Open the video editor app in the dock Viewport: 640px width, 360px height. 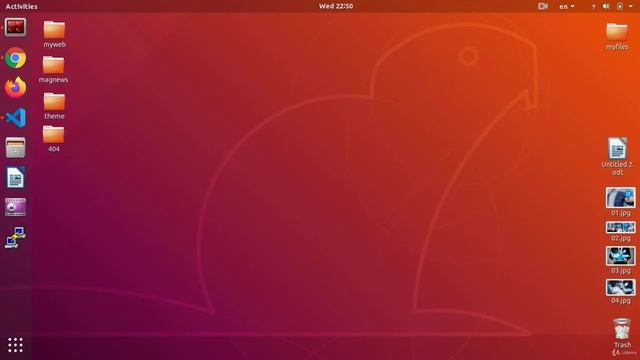16,207
